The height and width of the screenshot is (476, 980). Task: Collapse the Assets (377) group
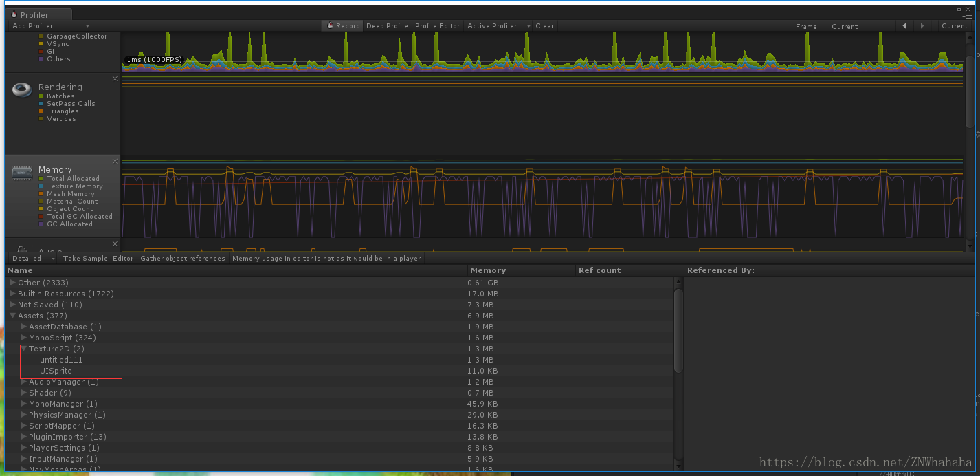click(x=12, y=316)
